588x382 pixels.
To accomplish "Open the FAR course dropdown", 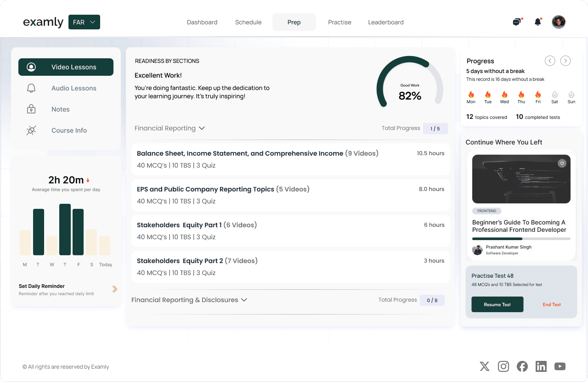I will pyautogui.click(x=84, y=22).
